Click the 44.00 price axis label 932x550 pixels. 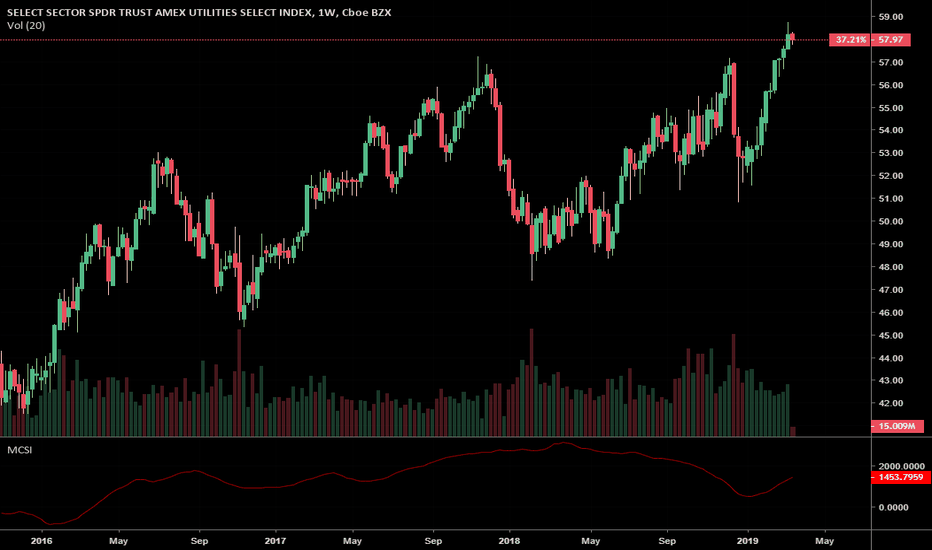pyautogui.click(x=891, y=358)
